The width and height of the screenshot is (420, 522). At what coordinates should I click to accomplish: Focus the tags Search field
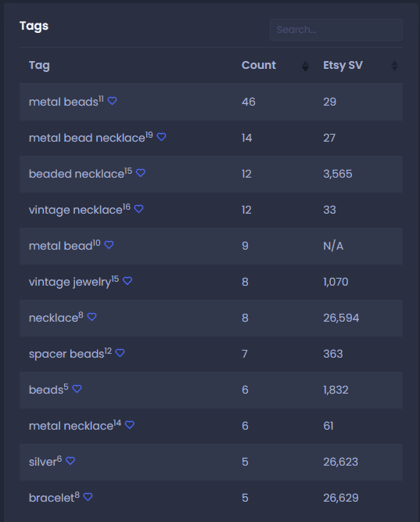(x=336, y=30)
